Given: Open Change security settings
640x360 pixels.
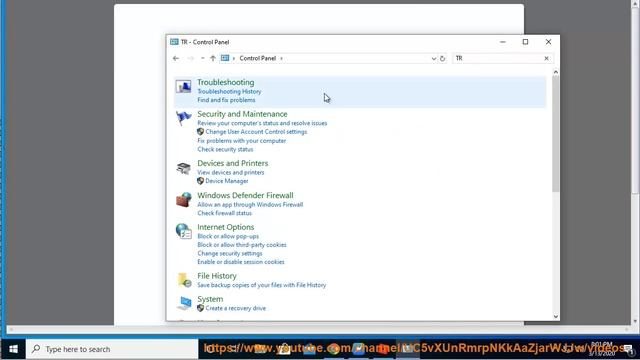Looking at the screenshot, I should click(x=230, y=253).
